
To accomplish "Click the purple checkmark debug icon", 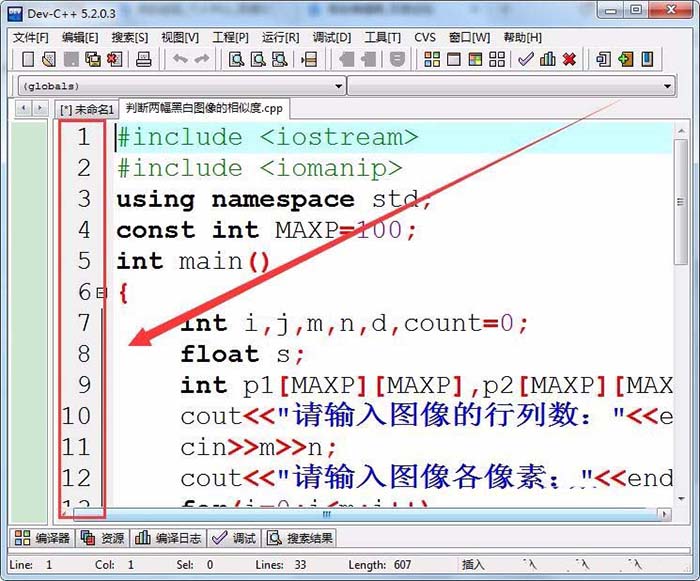I will (525, 59).
